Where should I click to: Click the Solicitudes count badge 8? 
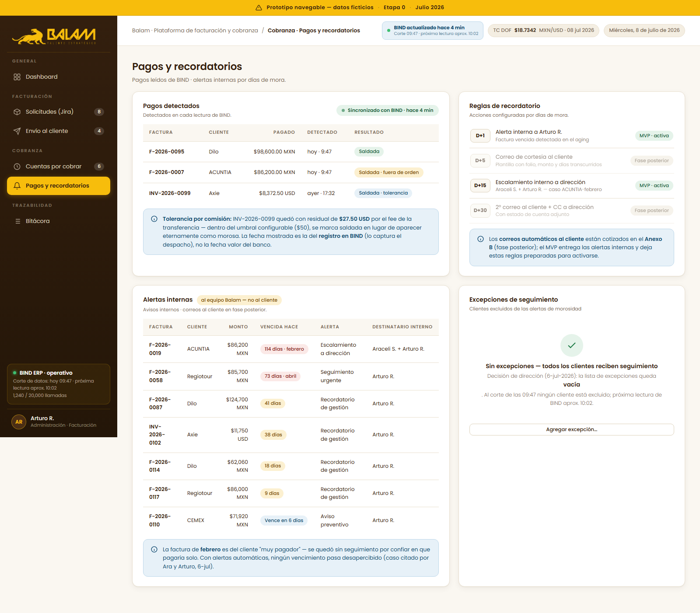[x=99, y=112]
